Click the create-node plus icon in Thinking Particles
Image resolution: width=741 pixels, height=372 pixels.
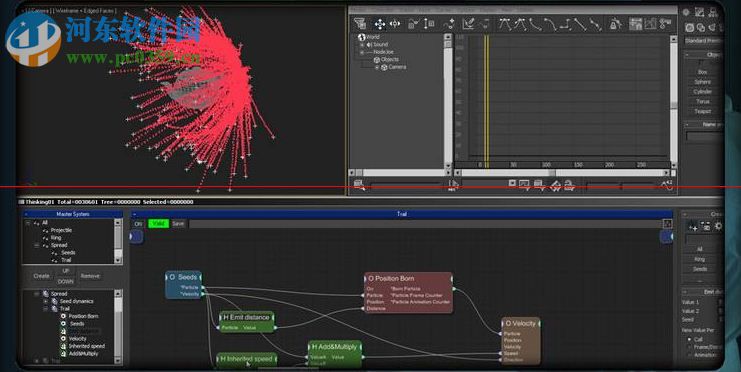tap(693, 226)
